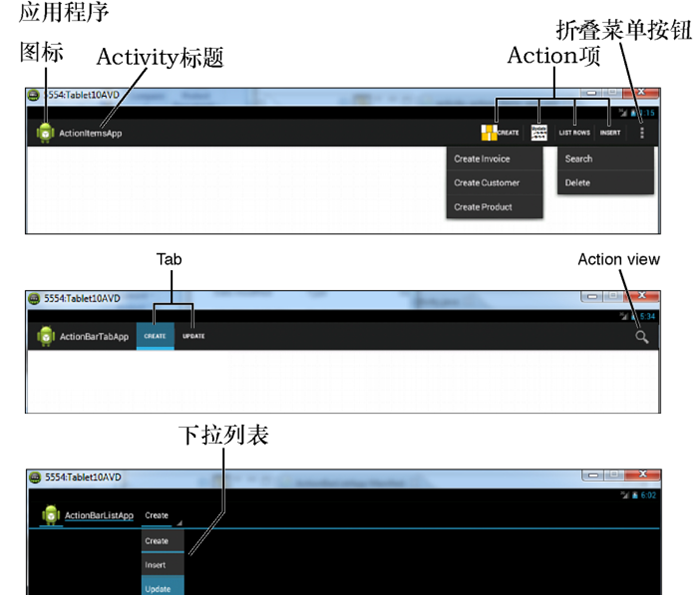The height and width of the screenshot is (595, 700).
Task: Click the Update action item icon
Action: pos(539,133)
